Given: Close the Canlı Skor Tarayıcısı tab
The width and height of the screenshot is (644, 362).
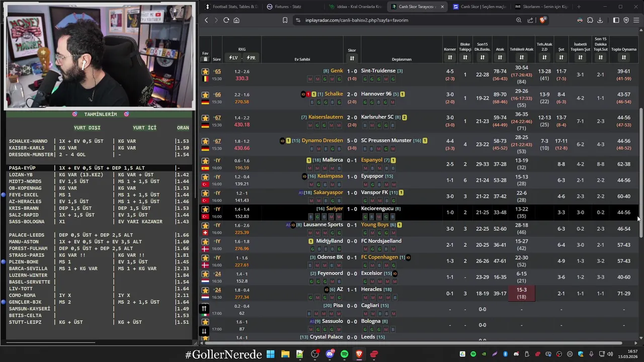Looking at the screenshot, I should tap(442, 7).
